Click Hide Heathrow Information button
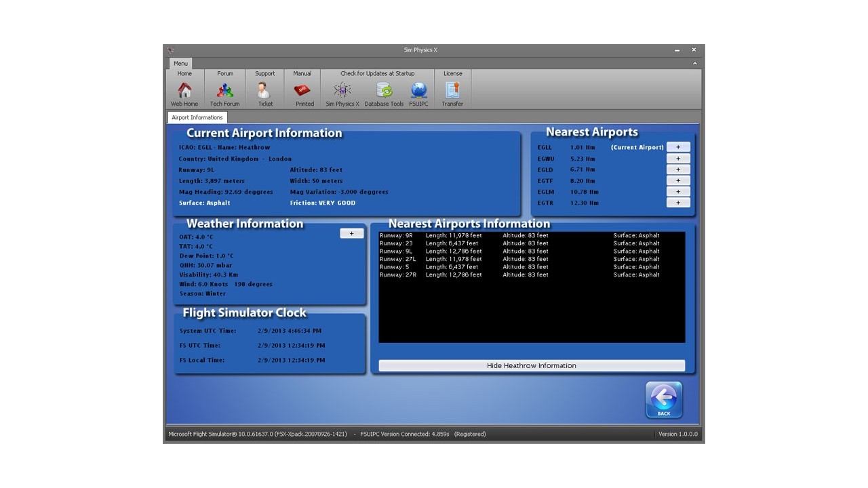This screenshot has width=868, height=488. [532, 366]
